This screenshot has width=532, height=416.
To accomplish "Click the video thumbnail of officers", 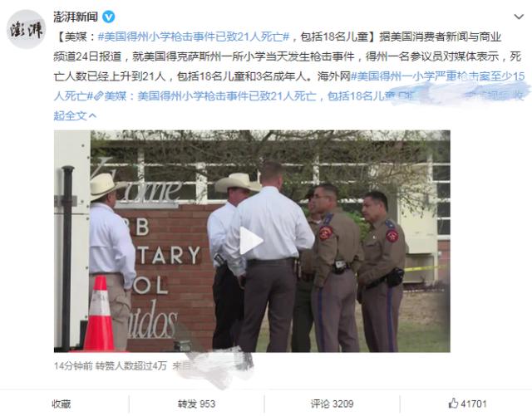I will (x=252, y=241).
